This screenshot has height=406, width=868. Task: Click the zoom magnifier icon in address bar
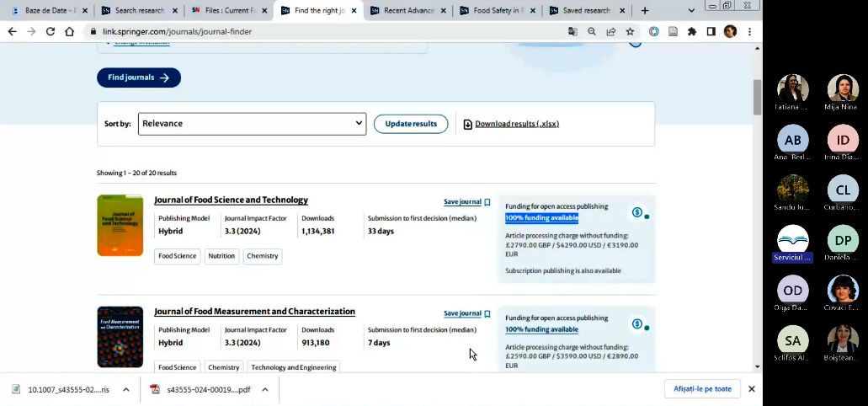[592, 31]
